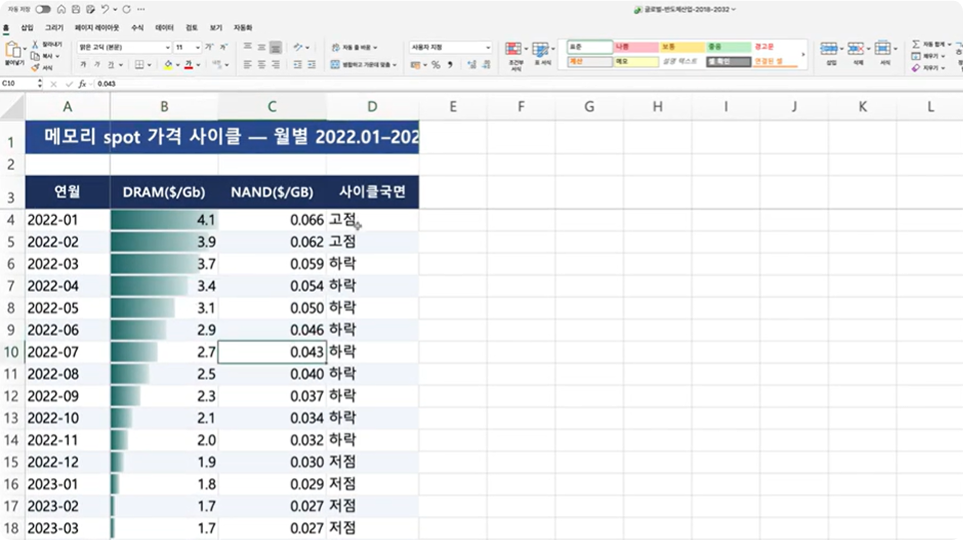Open the 자동화 (Automate) tab
Viewport: 963px width, 540px height.
(x=243, y=28)
